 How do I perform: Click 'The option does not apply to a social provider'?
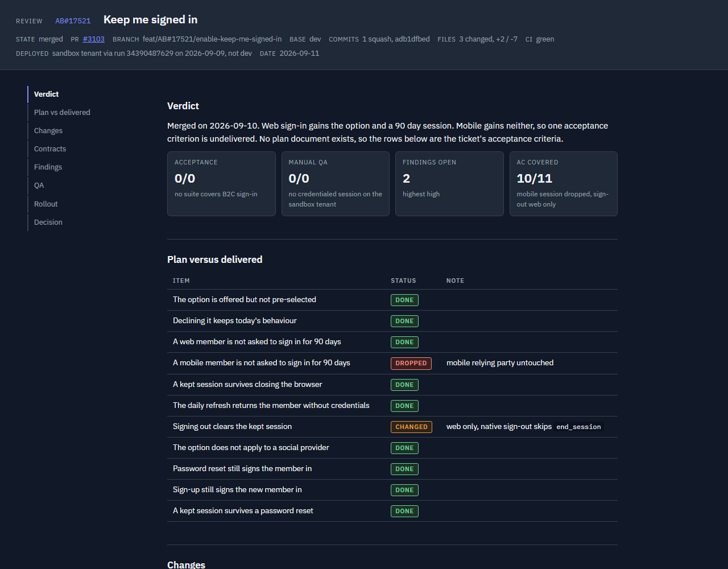point(251,448)
